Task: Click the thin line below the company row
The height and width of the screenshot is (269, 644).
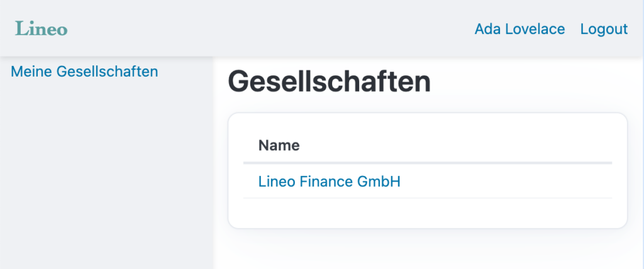Action: pos(428,198)
